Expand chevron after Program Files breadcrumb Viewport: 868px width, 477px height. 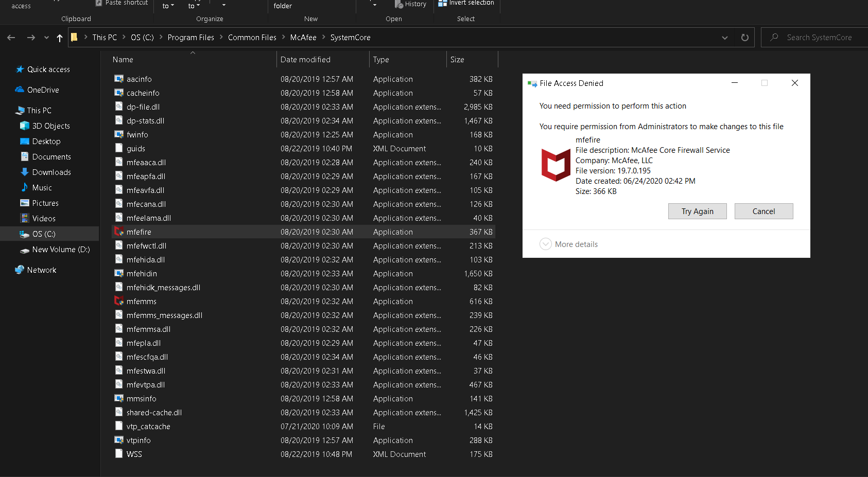coord(221,37)
